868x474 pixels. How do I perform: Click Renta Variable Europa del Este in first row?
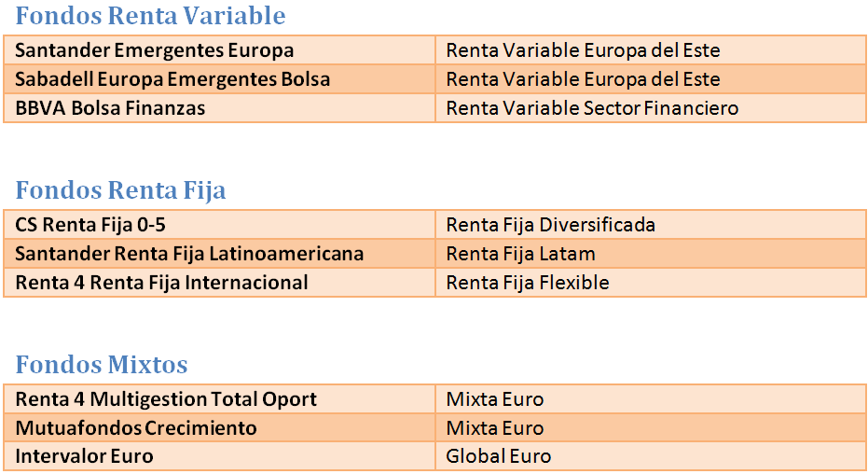(583, 50)
